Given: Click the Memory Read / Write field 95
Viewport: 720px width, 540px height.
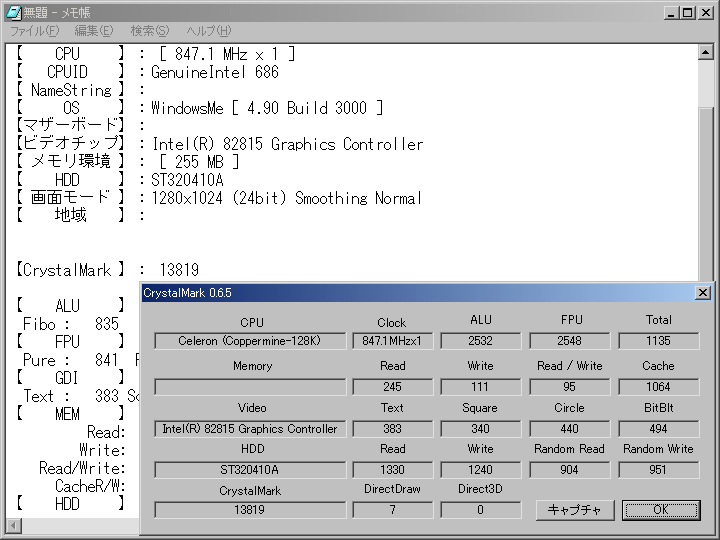Looking at the screenshot, I should tap(569, 387).
